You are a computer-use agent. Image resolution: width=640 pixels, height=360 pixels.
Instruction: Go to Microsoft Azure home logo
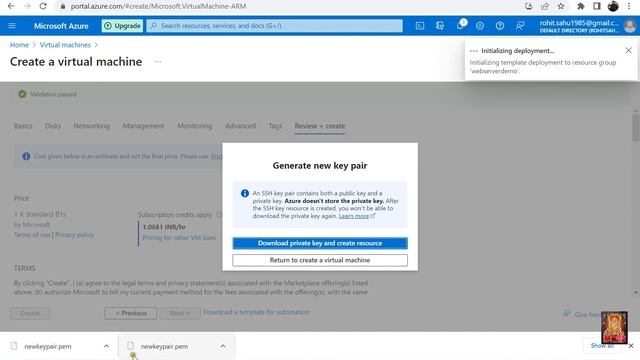[x=61, y=26]
